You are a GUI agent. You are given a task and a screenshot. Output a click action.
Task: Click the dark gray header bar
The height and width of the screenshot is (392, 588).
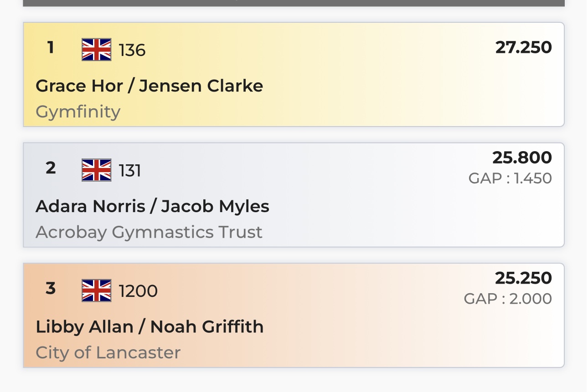click(x=294, y=3)
